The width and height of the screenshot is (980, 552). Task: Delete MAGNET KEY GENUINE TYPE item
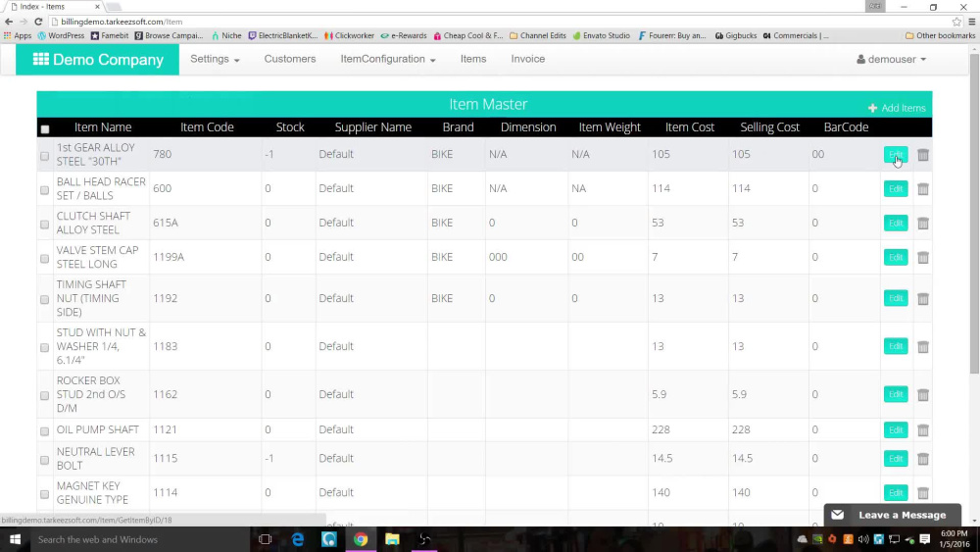pyautogui.click(x=922, y=493)
